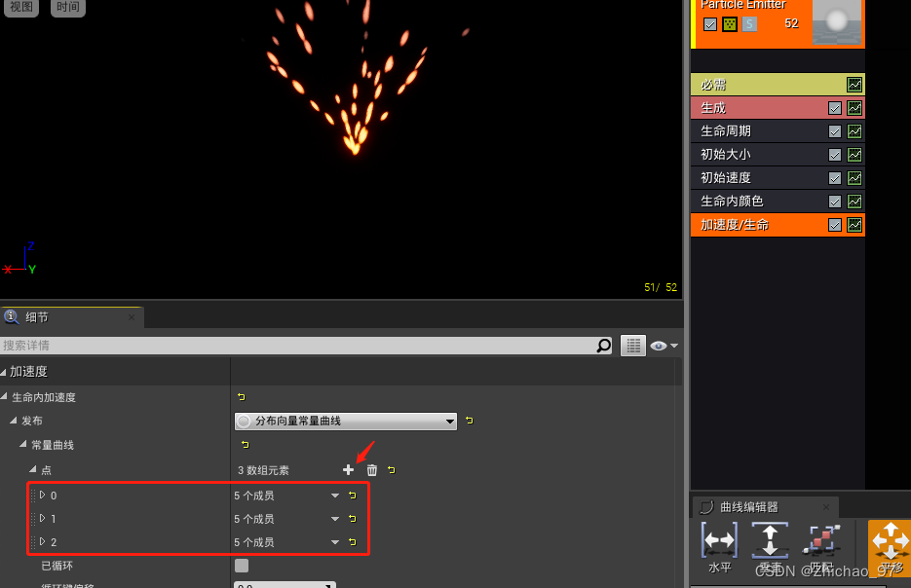Click the 水平 fit-horizontal curve editor tool
This screenshot has height=588, width=911.
coord(719,547)
